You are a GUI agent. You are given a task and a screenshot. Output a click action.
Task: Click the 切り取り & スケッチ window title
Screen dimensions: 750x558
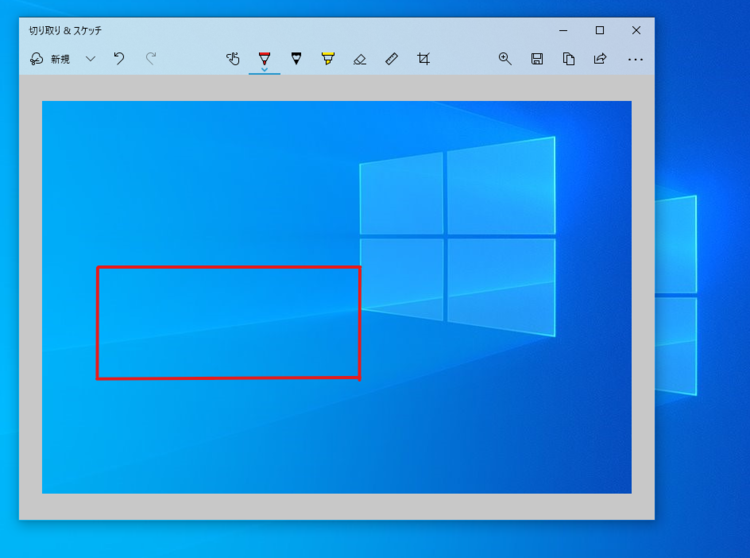66,31
